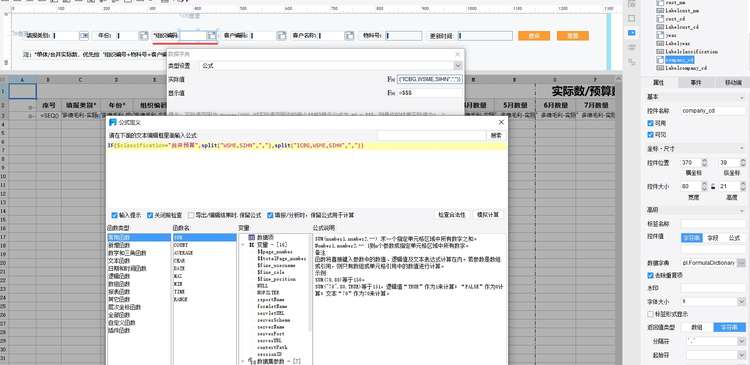Click orange 重置 button in parameter pane
The image size is (750, 365).
coord(573,36)
